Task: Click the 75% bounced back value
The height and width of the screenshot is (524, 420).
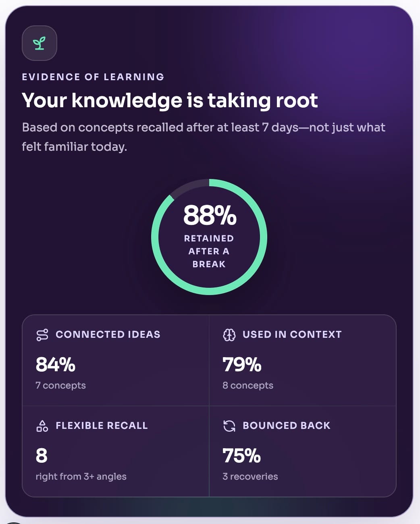Action: click(x=242, y=455)
